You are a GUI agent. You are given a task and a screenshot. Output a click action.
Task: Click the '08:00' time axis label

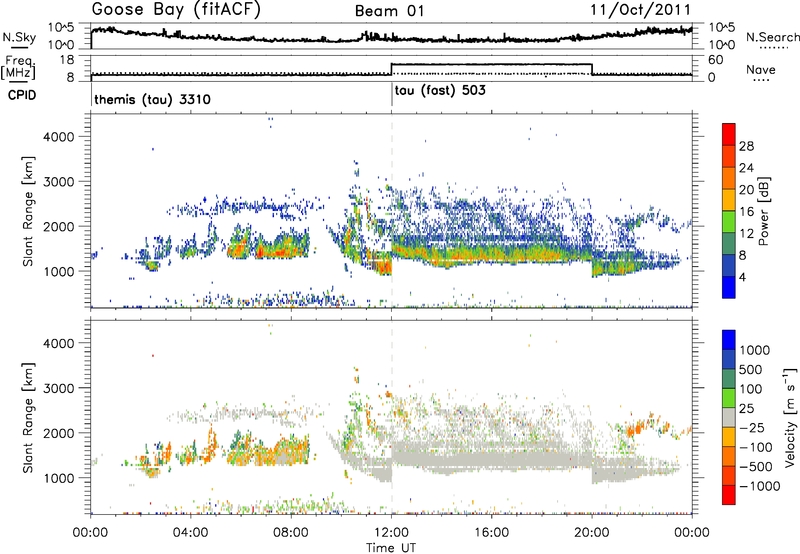click(x=291, y=533)
